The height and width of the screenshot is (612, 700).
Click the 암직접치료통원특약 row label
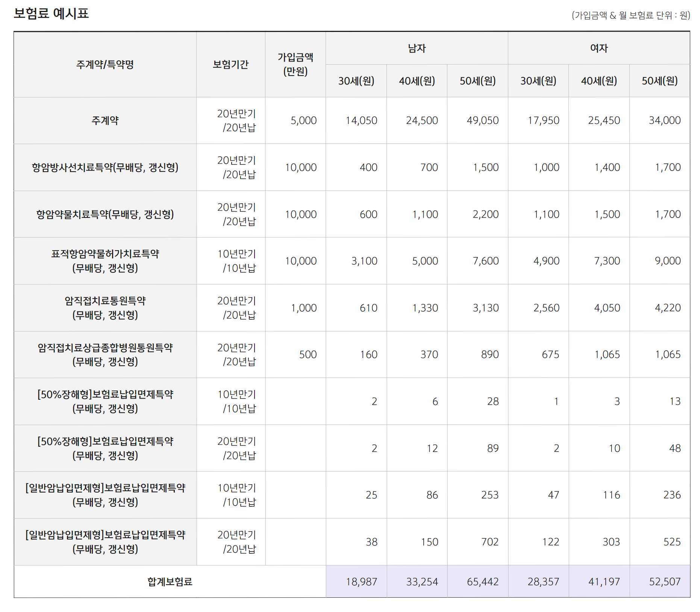(x=105, y=308)
